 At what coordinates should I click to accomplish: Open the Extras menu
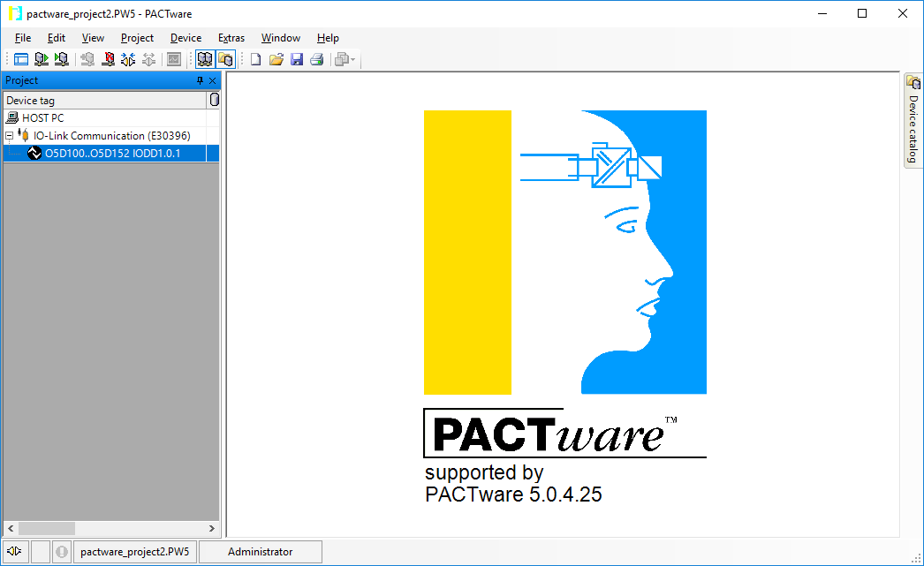click(x=231, y=38)
